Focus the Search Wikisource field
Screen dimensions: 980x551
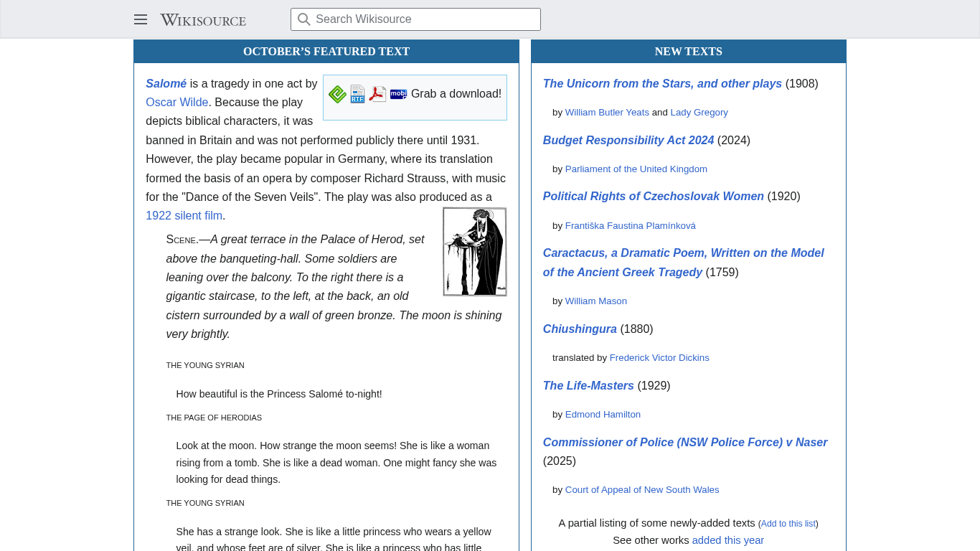click(415, 19)
